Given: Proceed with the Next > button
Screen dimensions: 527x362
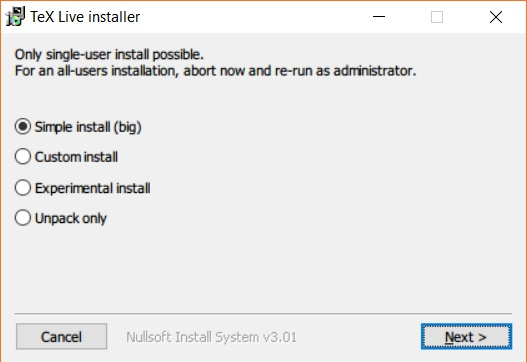Looking at the screenshot, I should coord(467,336).
